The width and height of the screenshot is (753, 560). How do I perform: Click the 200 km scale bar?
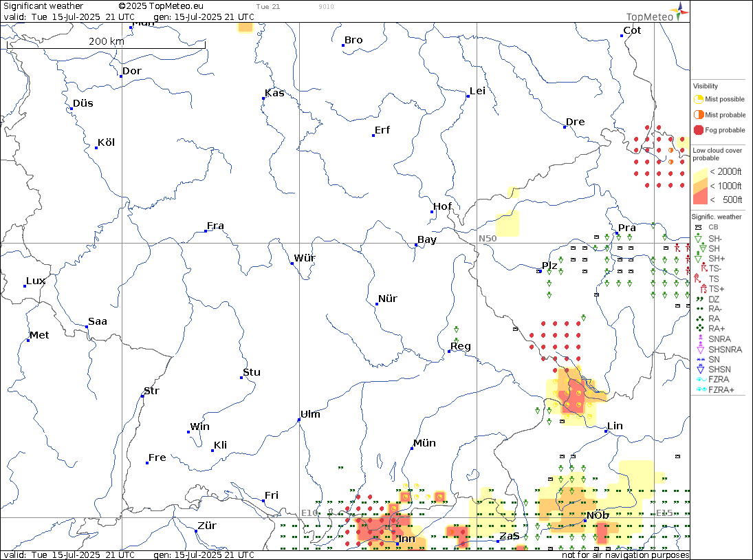[106, 43]
